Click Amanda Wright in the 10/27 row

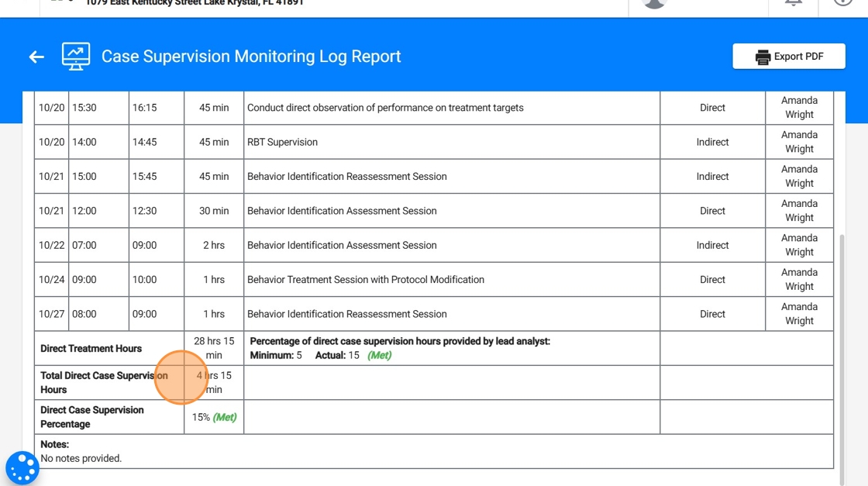(799, 314)
